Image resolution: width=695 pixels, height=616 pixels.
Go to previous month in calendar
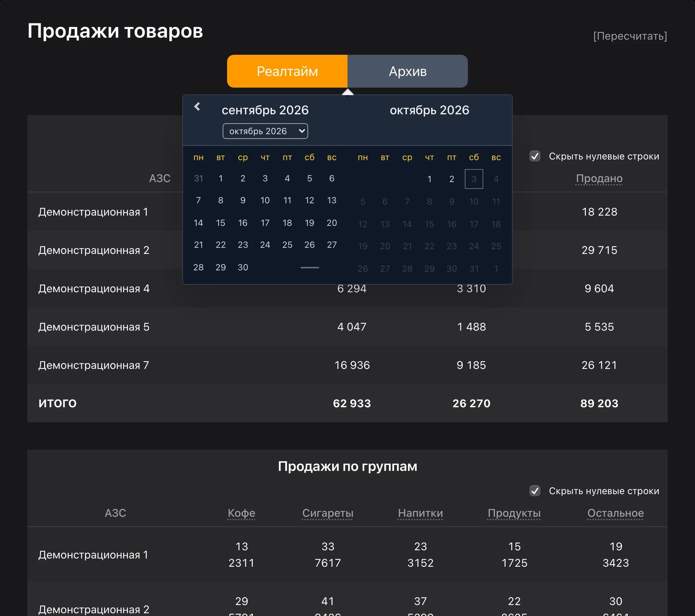pyautogui.click(x=197, y=107)
